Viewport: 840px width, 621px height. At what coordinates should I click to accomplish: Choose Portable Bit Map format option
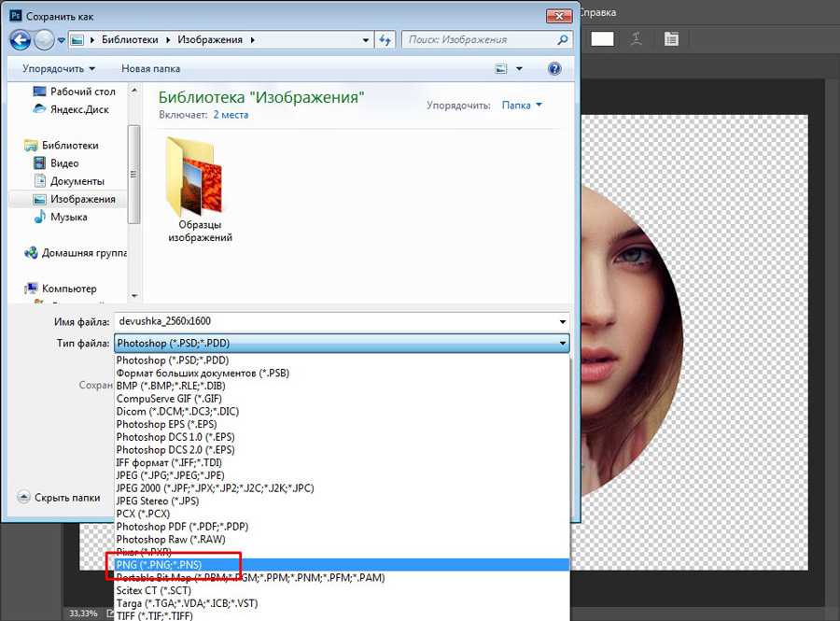point(342,578)
